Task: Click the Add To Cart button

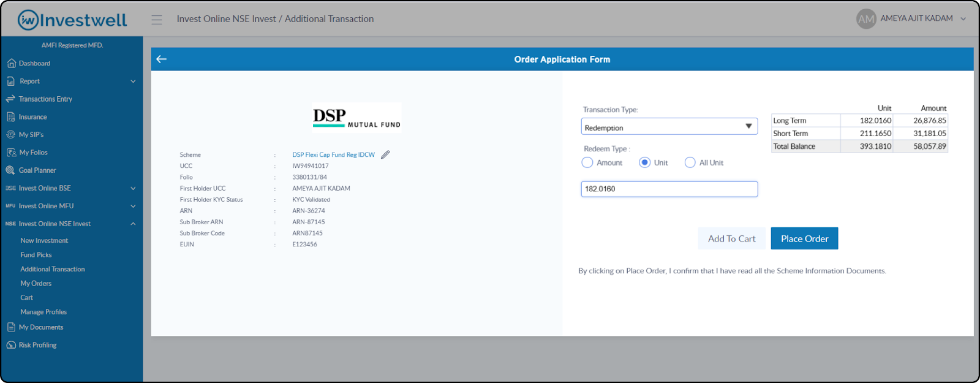Action: (x=732, y=238)
